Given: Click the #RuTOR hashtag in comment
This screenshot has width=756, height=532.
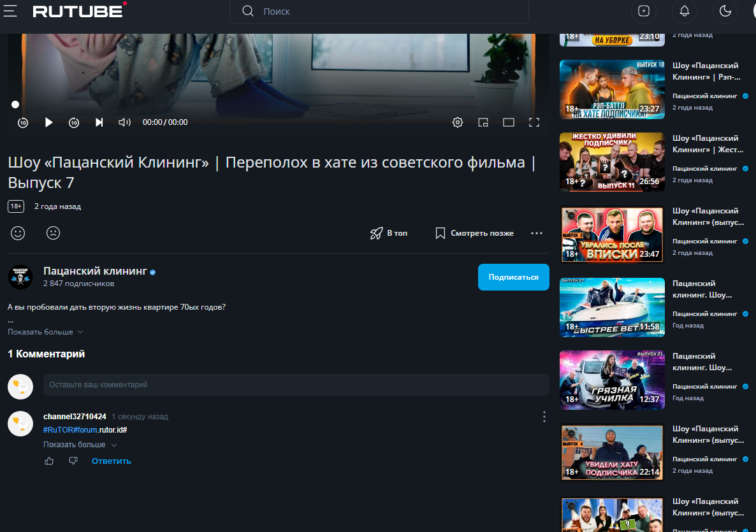Looking at the screenshot, I should tap(59, 430).
